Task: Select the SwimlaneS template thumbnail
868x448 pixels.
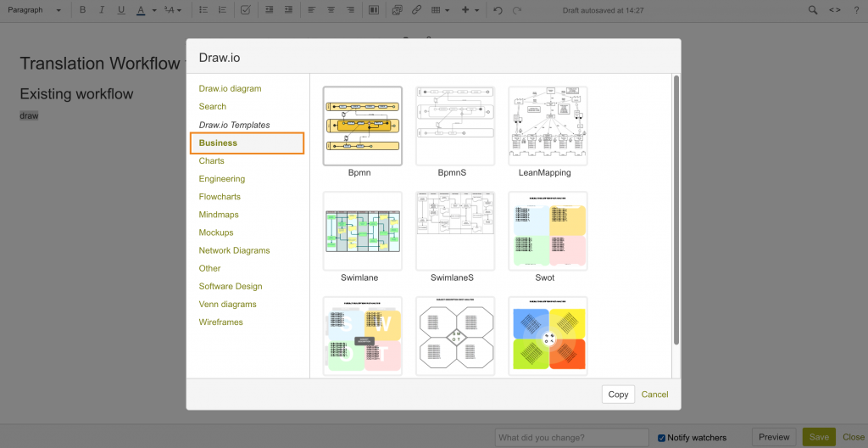Action: point(455,231)
